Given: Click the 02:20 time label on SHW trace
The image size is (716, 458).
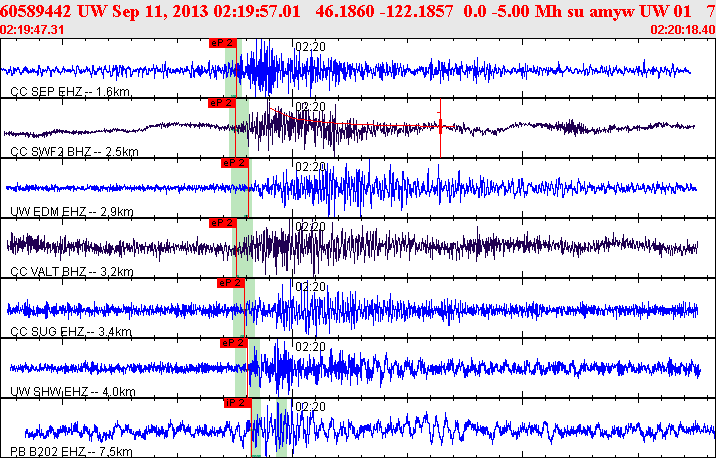Looking at the screenshot, I should click(x=311, y=347).
